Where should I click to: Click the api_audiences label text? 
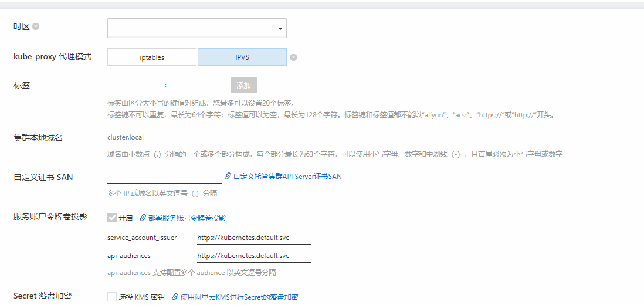point(129,256)
